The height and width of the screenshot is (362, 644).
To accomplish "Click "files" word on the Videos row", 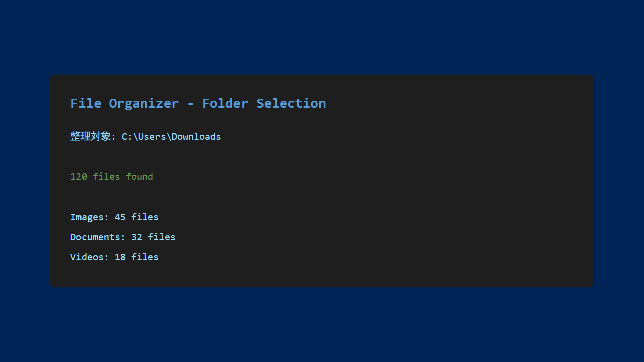I will tap(145, 257).
